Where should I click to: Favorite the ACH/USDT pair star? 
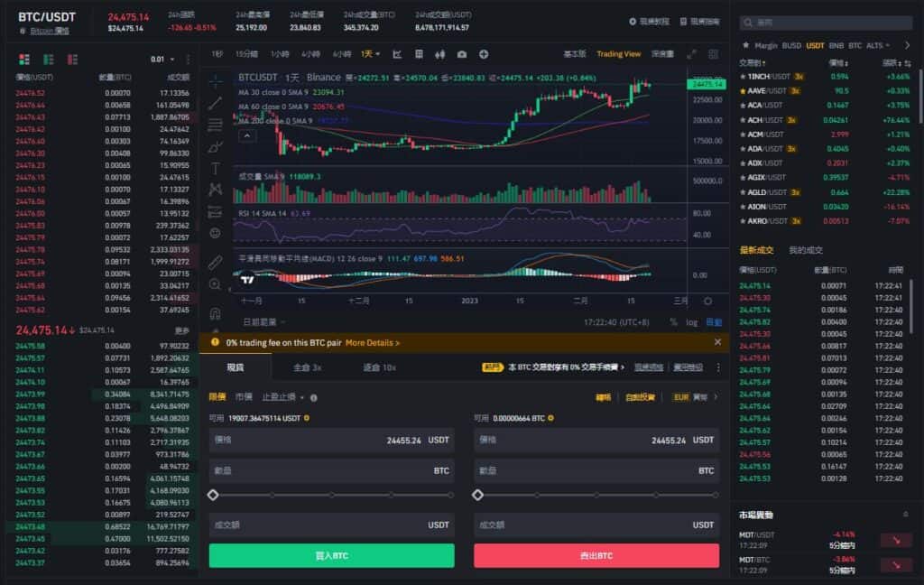click(x=743, y=120)
